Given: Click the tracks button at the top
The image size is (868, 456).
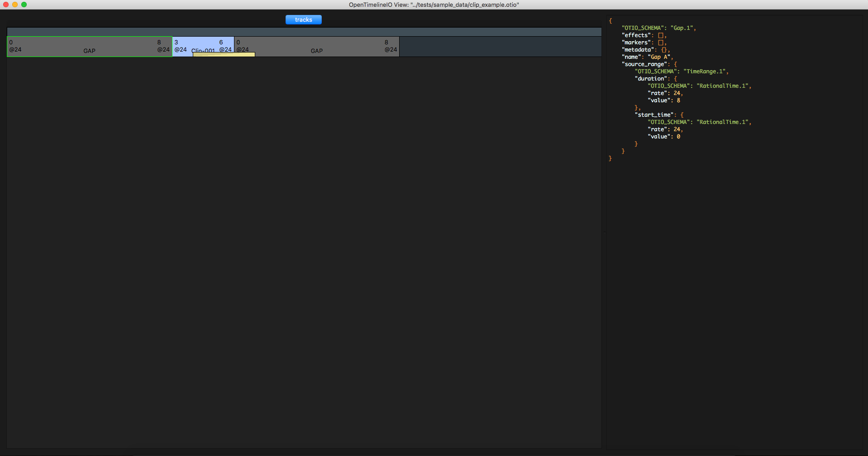Looking at the screenshot, I should [303, 19].
